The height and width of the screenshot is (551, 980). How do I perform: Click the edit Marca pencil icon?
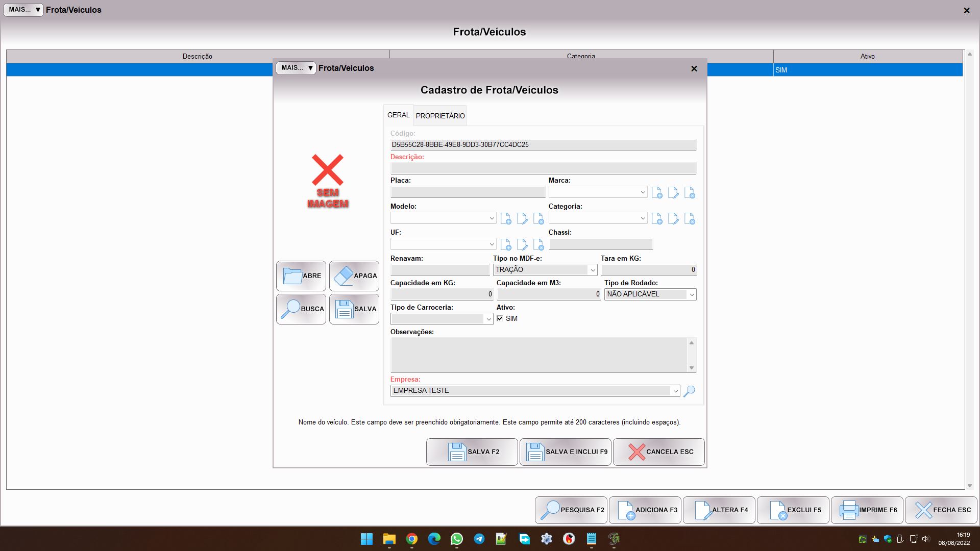(673, 193)
